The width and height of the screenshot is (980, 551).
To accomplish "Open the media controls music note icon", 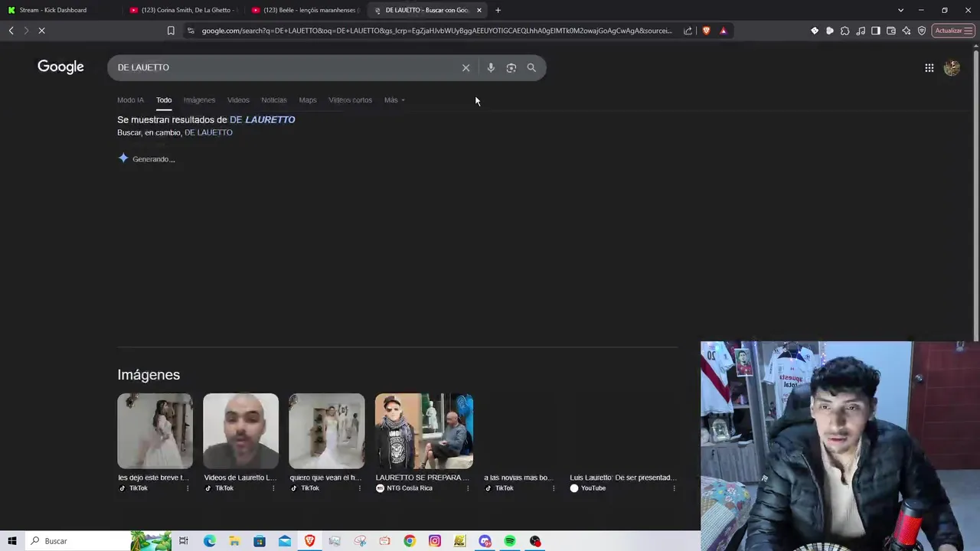I will pos(861,31).
